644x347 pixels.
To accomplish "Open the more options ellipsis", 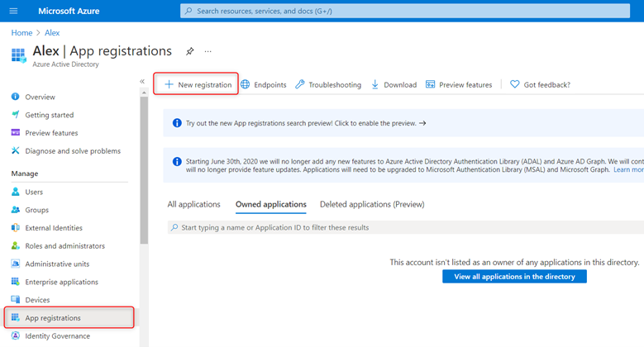I will [x=208, y=51].
